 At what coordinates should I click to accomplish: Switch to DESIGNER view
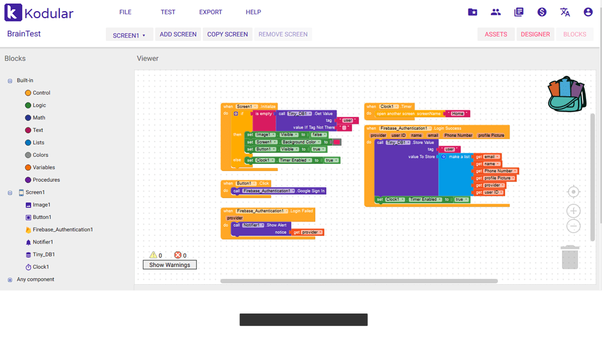(x=535, y=34)
